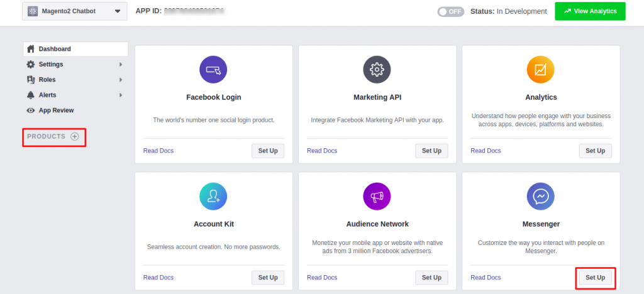
Task: Open the Settings menu item
Action: coord(75,64)
